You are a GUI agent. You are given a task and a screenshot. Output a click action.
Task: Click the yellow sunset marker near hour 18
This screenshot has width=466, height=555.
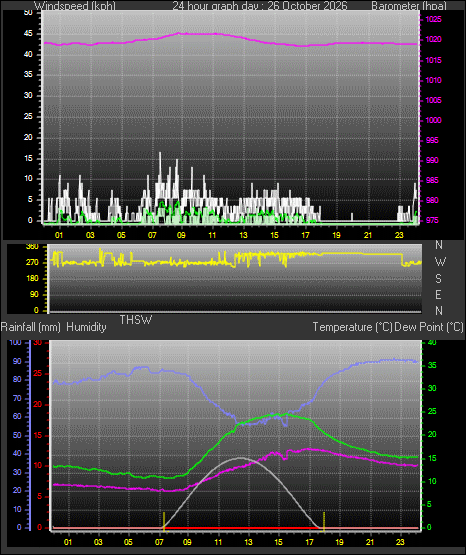[x=324, y=521]
